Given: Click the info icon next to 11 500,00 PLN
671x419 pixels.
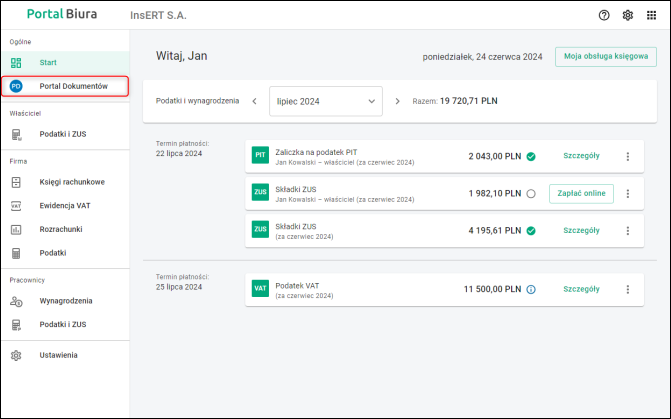Looking at the screenshot, I should click(x=531, y=289).
